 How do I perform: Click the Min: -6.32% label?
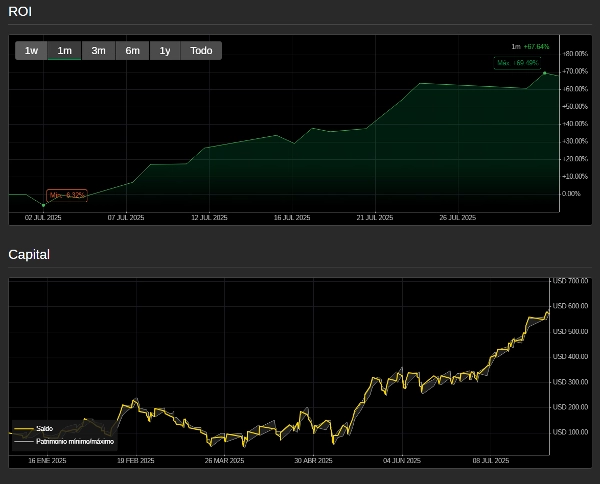tap(67, 195)
